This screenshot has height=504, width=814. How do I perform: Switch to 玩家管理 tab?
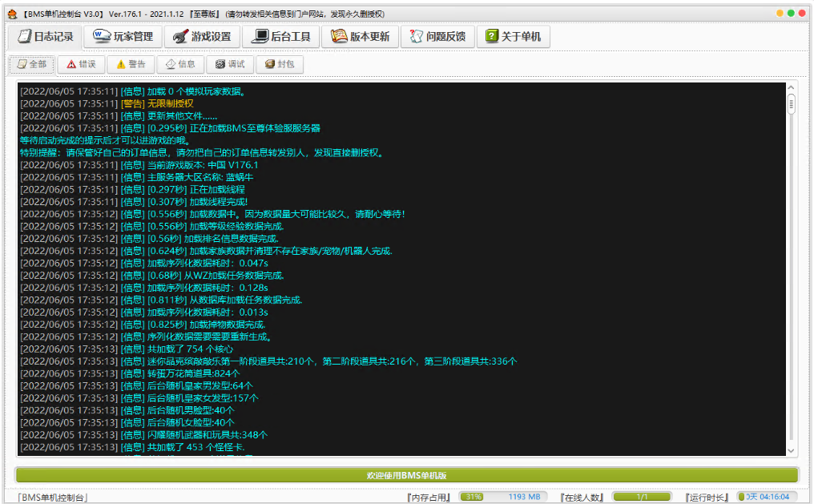[123, 36]
